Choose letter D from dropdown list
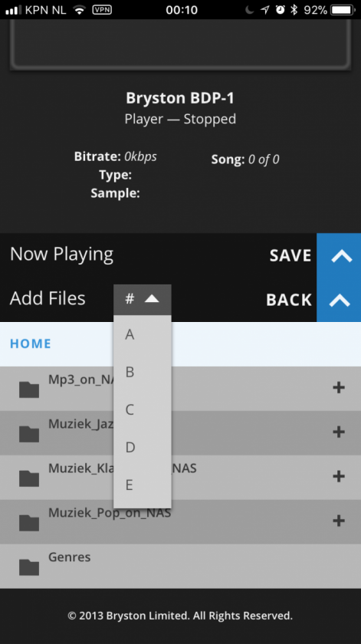The height and width of the screenshot is (644, 361). click(x=143, y=447)
